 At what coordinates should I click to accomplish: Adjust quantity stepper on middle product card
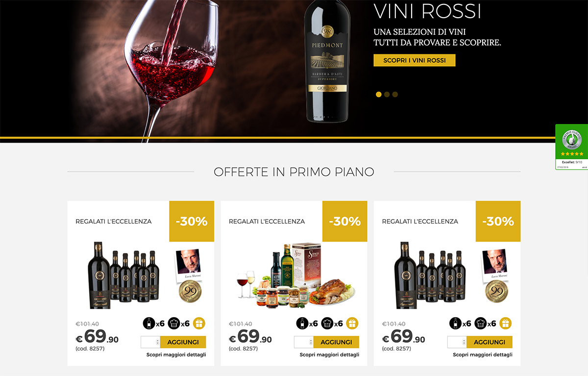[304, 342]
